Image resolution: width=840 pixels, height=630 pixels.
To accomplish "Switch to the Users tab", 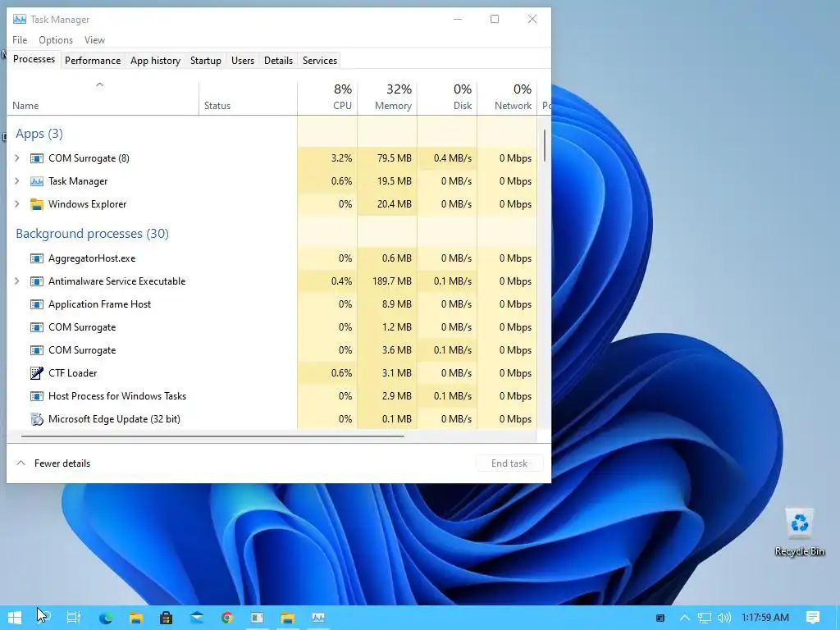I will click(x=243, y=61).
